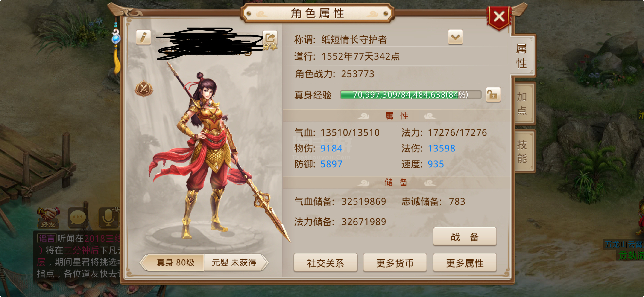The image size is (644, 297).
Task: Click the 战备 button
Action: click(465, 236)
